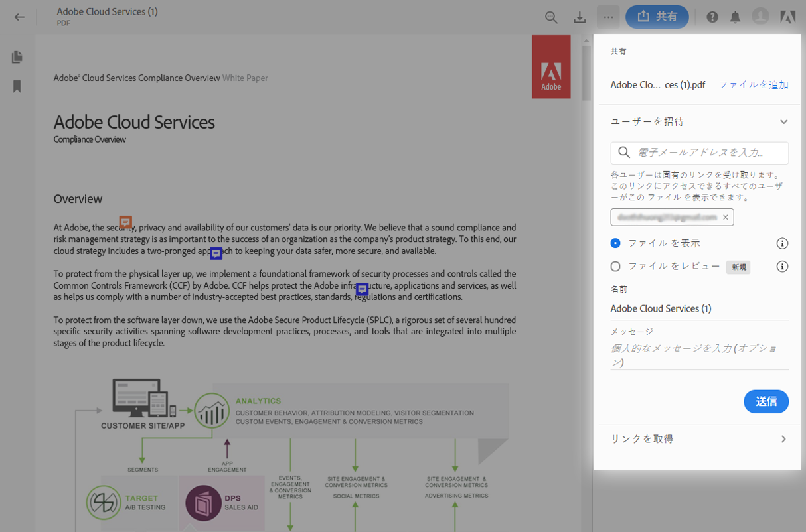Select the ファイルを表示 radio option

pos(615,243)
